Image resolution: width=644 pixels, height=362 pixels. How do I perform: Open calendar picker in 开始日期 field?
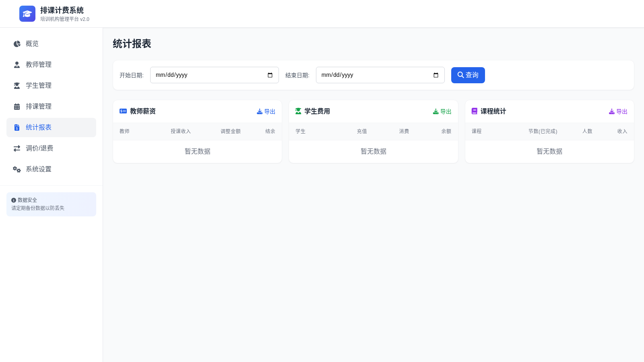pos(270,75)
